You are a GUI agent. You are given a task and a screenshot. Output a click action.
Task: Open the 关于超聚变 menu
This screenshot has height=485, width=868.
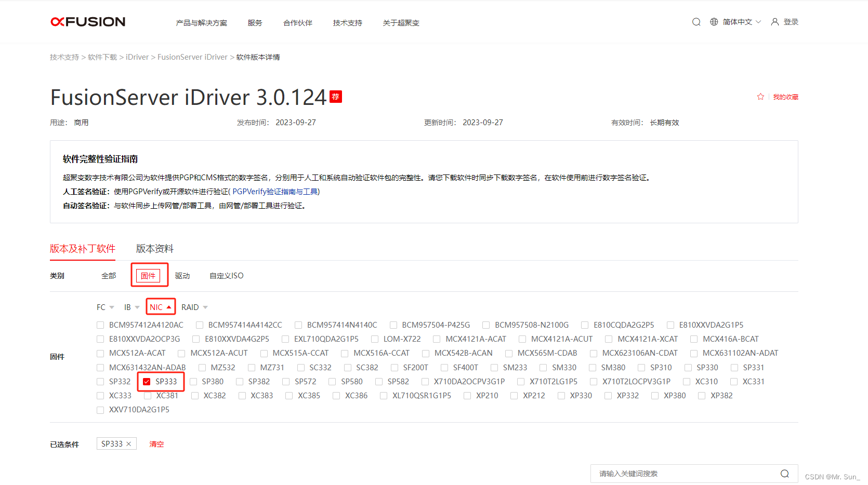click(401, 23)
